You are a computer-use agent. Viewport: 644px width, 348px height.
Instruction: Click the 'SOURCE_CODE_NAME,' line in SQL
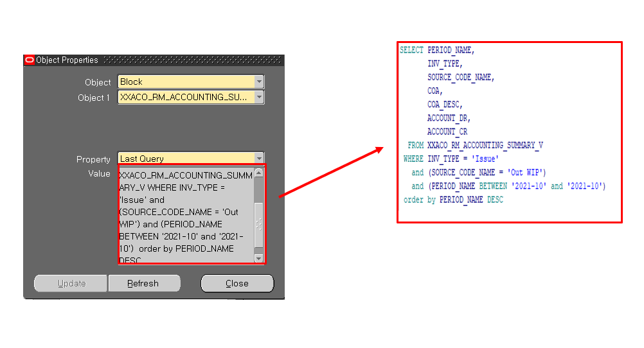461,77
